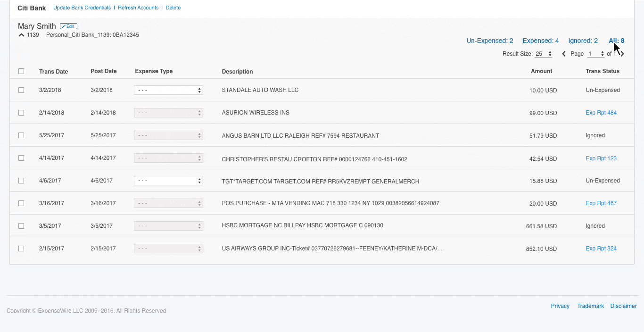
Task: Click the Post Date column header
Action: (104, 71)
